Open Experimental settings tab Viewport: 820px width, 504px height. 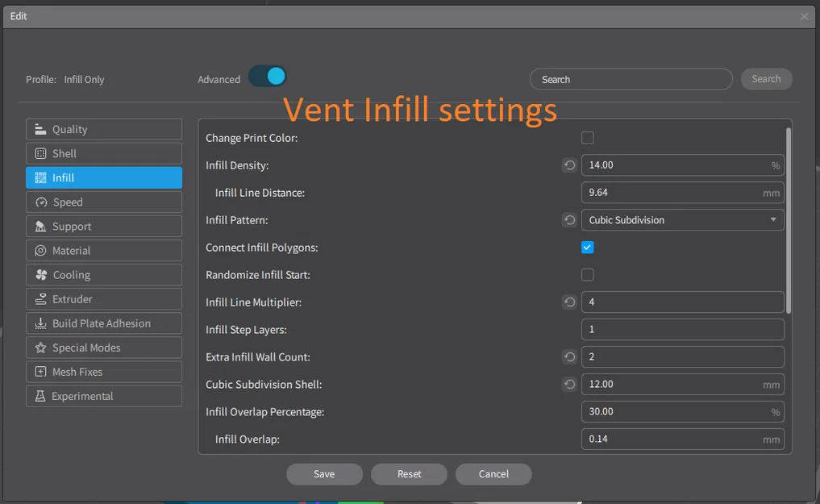click(x=104, y=396)
